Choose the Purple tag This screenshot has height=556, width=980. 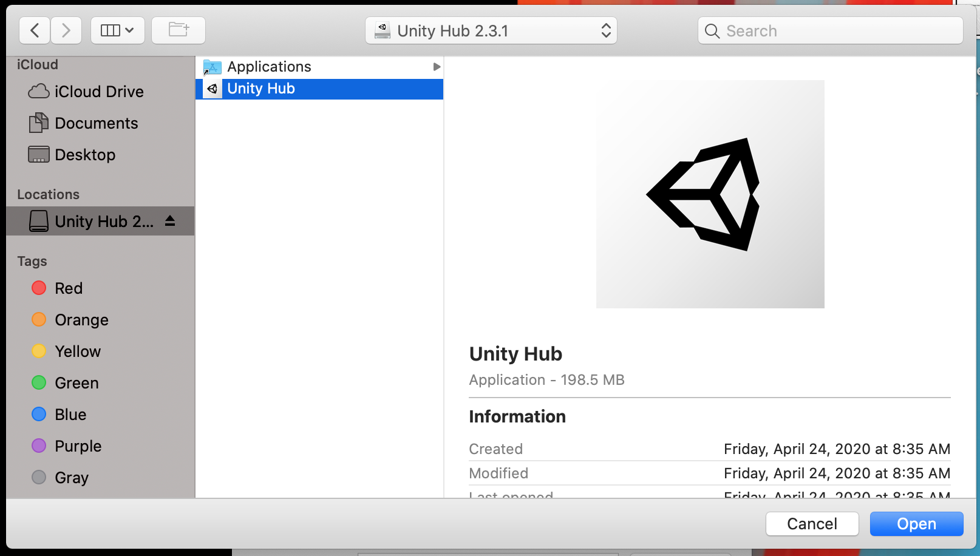pos(67,446)
